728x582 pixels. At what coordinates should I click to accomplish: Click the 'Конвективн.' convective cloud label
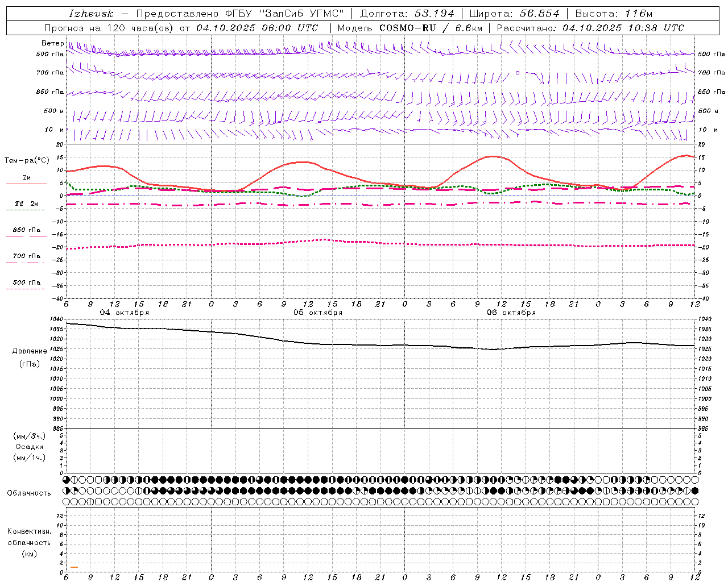point(29,531)
